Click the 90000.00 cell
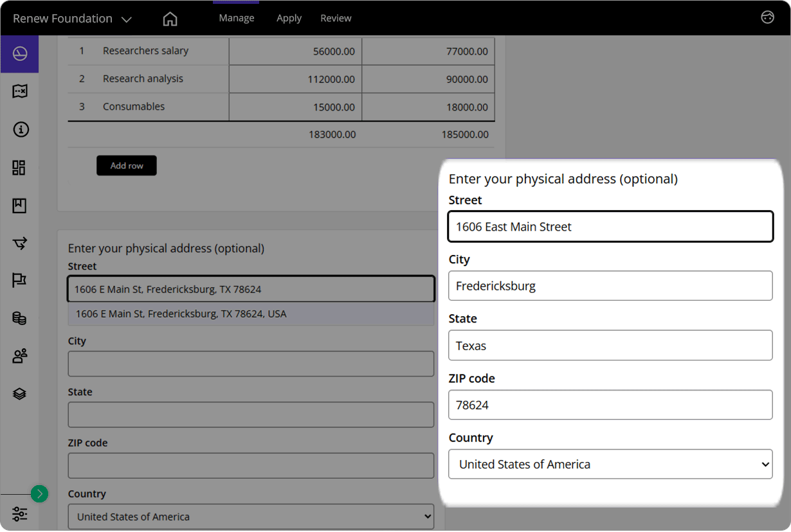The image size is (791, 532). pyautogui.click(x=428, y=79)
